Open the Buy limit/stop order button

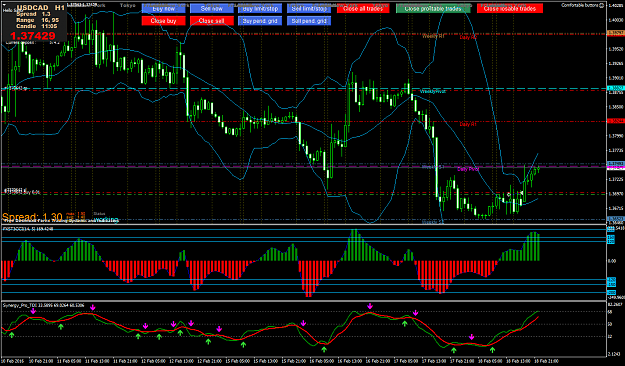(260, 8)
